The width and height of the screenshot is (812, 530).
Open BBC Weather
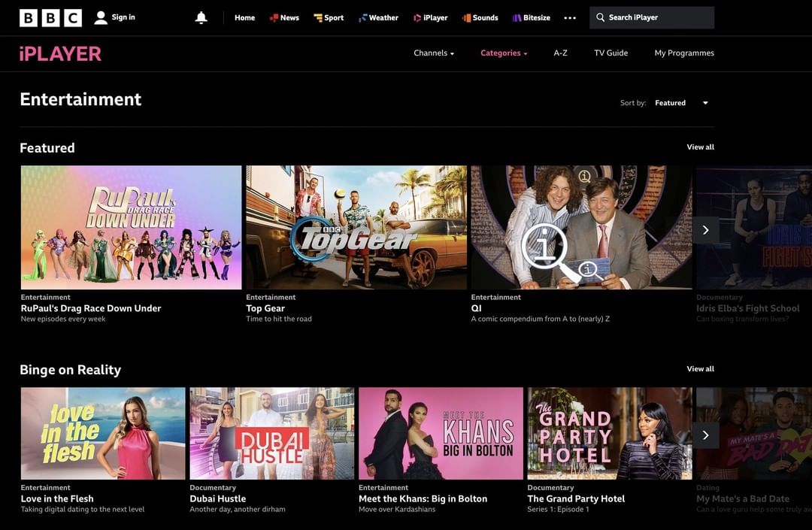tap(378, 18)
